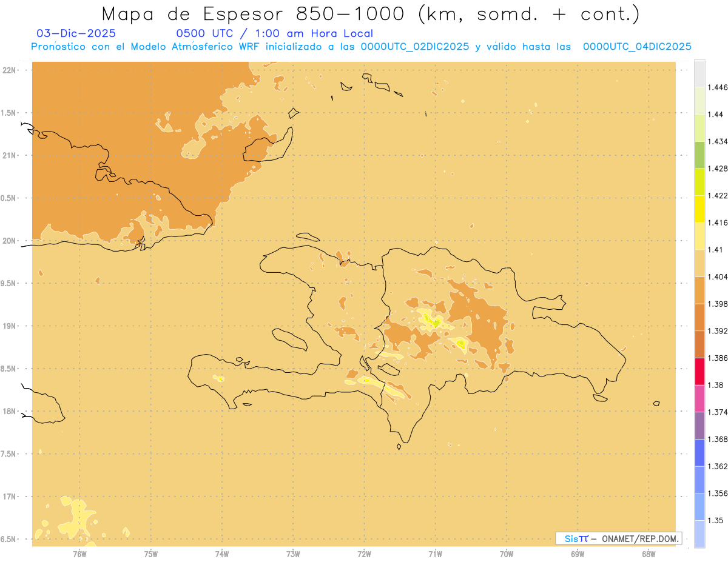This screenshot has height=562, width=728.
Task: Click the colorbar value 1.35
Action: tap(716, 520)
